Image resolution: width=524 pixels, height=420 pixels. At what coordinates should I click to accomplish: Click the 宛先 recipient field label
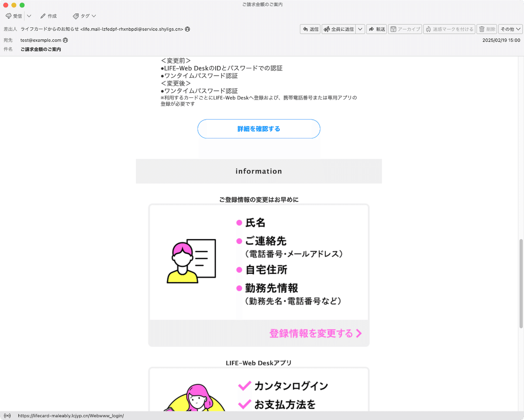8,40
